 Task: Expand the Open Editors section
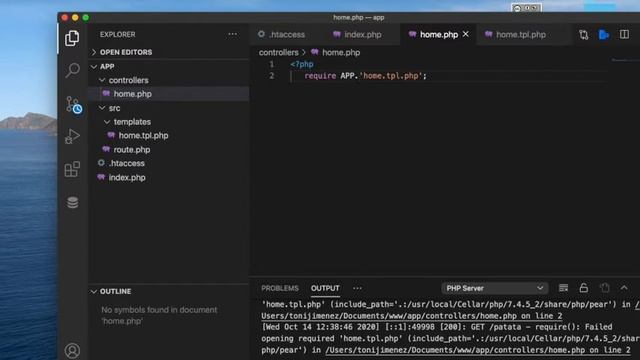tap(168, 52)
